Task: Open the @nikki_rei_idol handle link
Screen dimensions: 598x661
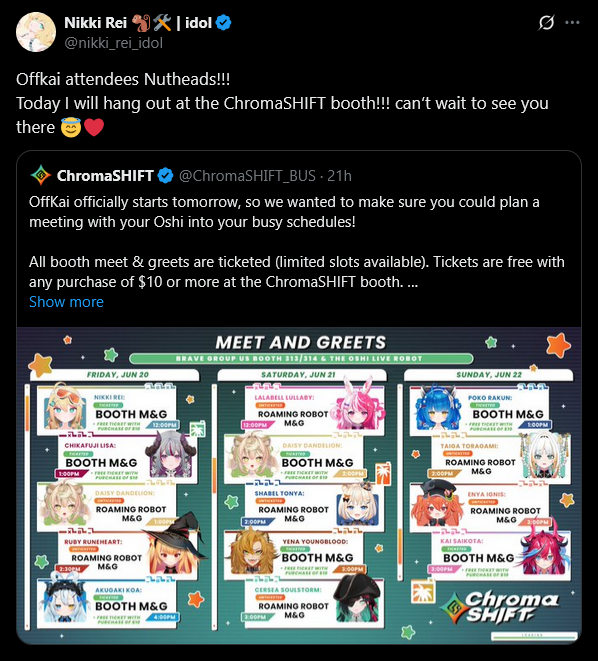Action: coord(113,43)
